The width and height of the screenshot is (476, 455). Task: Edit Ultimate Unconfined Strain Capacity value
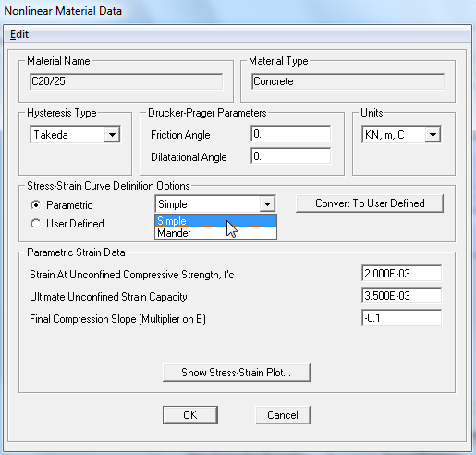(401, 295)
